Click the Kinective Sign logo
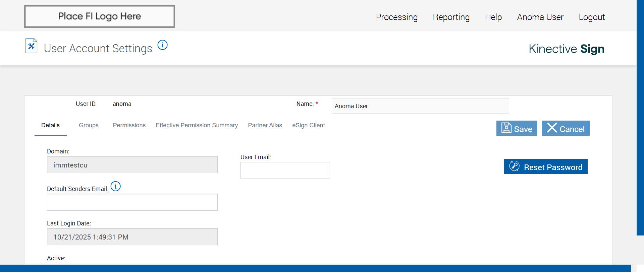644x272 pixels. click(x=566, y=49)
